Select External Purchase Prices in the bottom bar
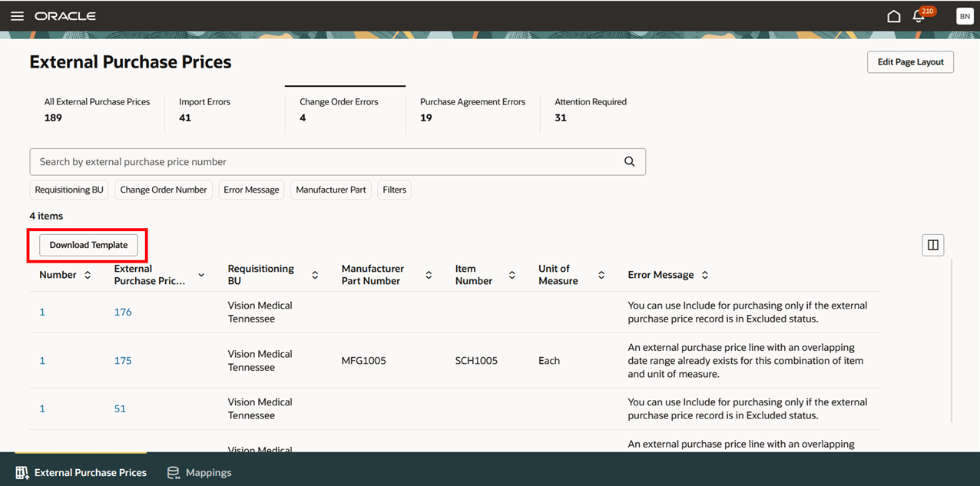 [x=80, y=472]
